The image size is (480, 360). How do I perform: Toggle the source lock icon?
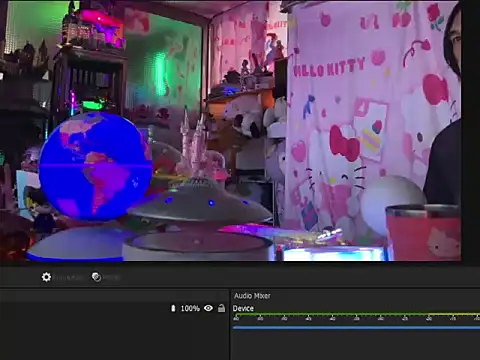tap(221, 308)
